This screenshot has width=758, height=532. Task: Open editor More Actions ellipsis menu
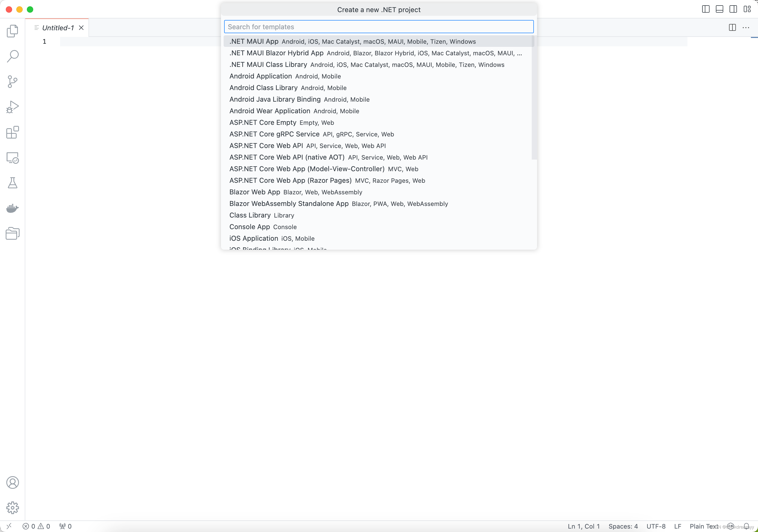tap(746, 28)
